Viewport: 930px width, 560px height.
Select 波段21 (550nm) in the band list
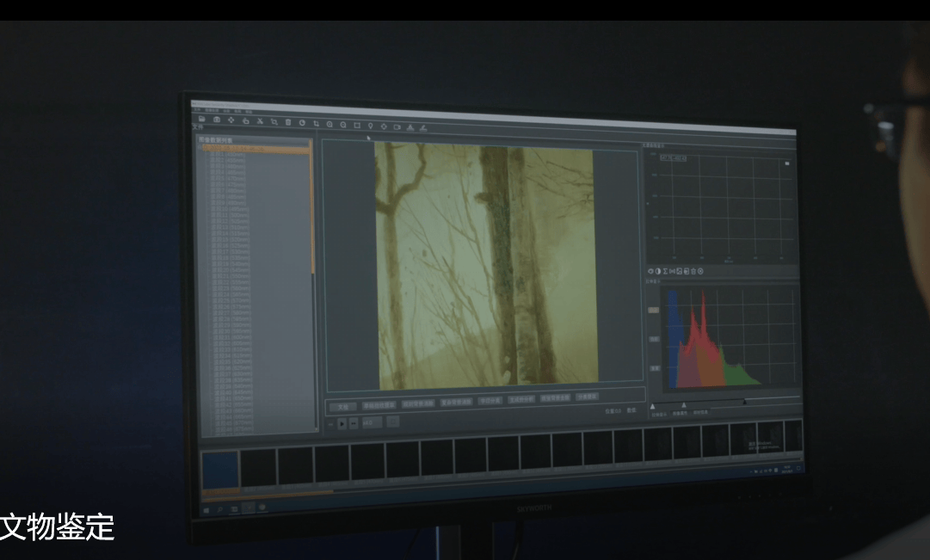(231, 276)
